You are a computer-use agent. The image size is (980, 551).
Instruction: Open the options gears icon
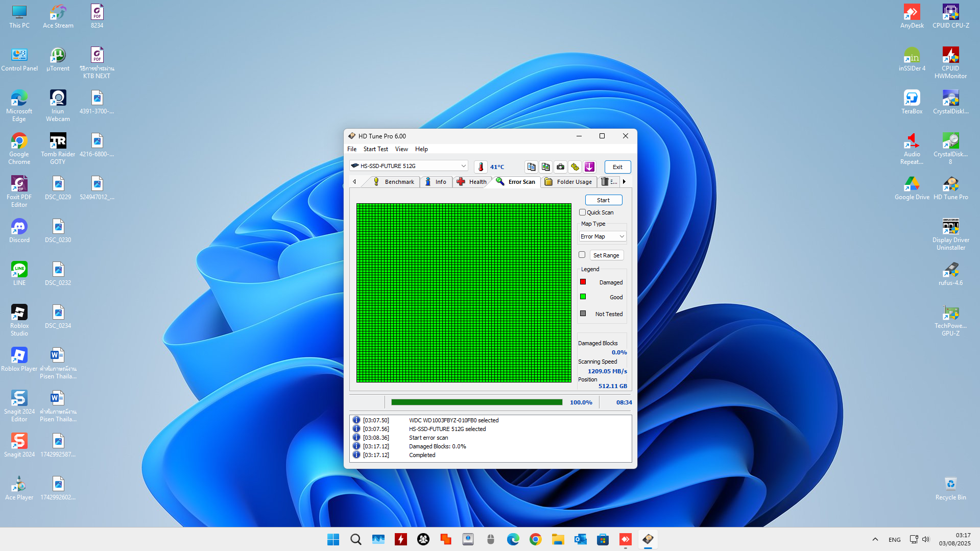(575, 167)
